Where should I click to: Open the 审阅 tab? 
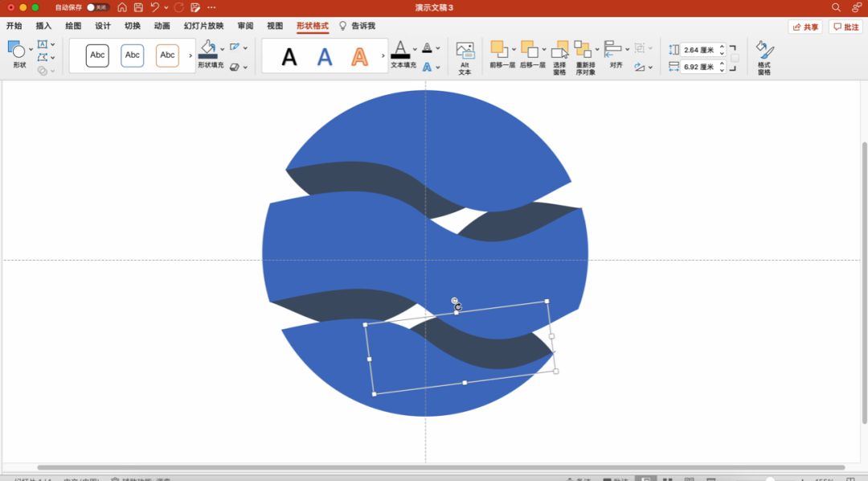245,26
